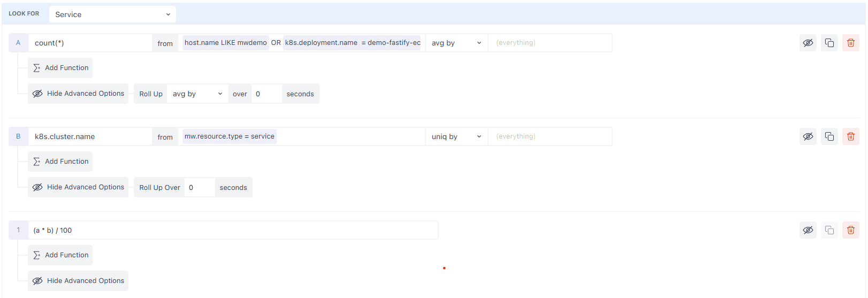Hide Advanced Options for query A
The width and height of the screenshot is (868, 298).
tap(78, 94)
